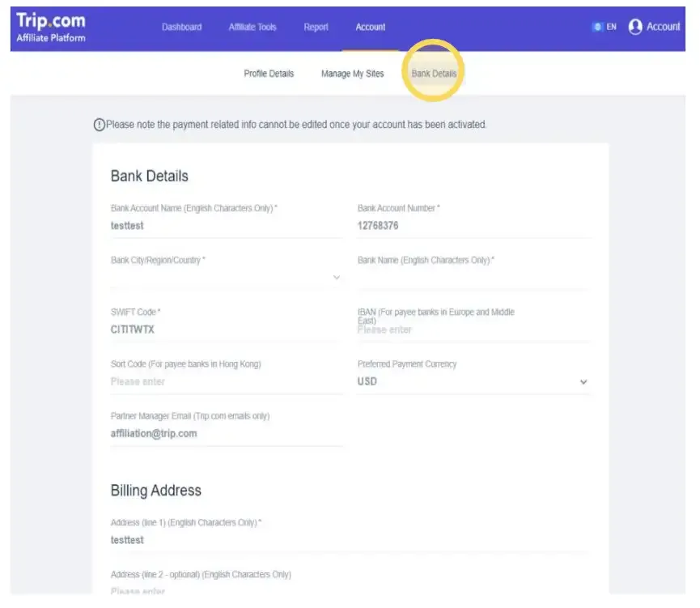Open the Preferred Payment Currency dropdown
Screen dimensions: 700x608
click(473, 381)
